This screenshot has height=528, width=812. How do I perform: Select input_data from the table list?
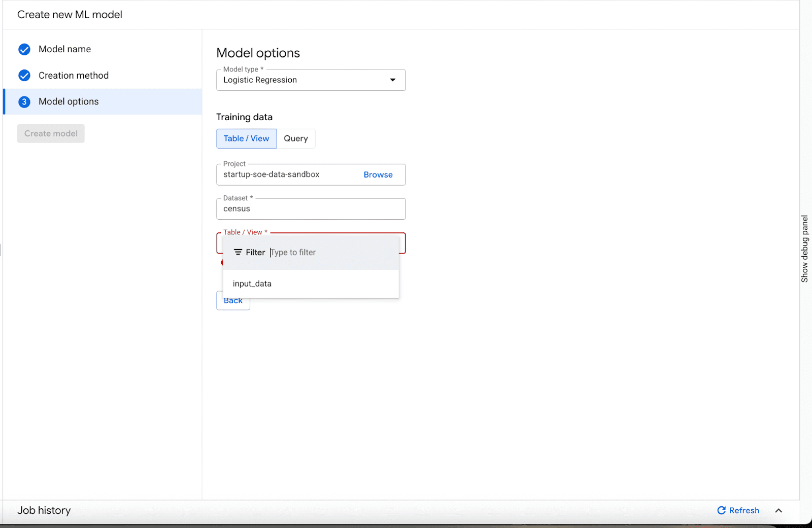pyautogui.click(x=252, y=284)
